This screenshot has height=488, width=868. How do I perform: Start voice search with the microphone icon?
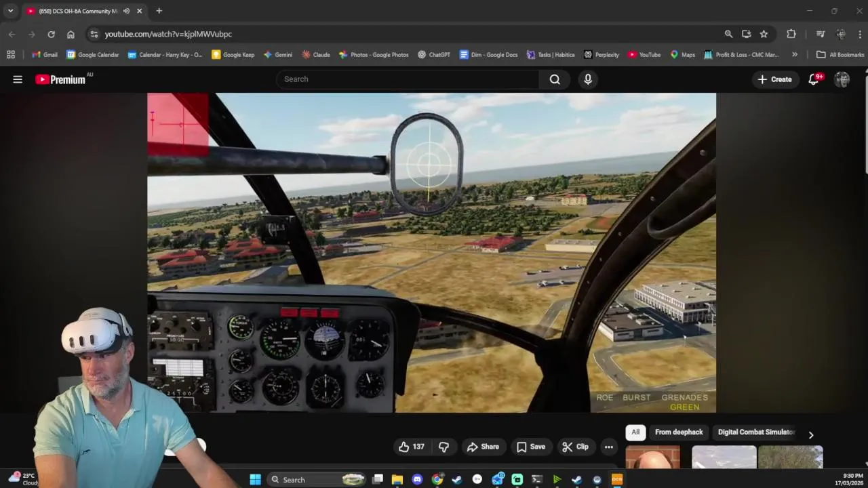point(588,79)
